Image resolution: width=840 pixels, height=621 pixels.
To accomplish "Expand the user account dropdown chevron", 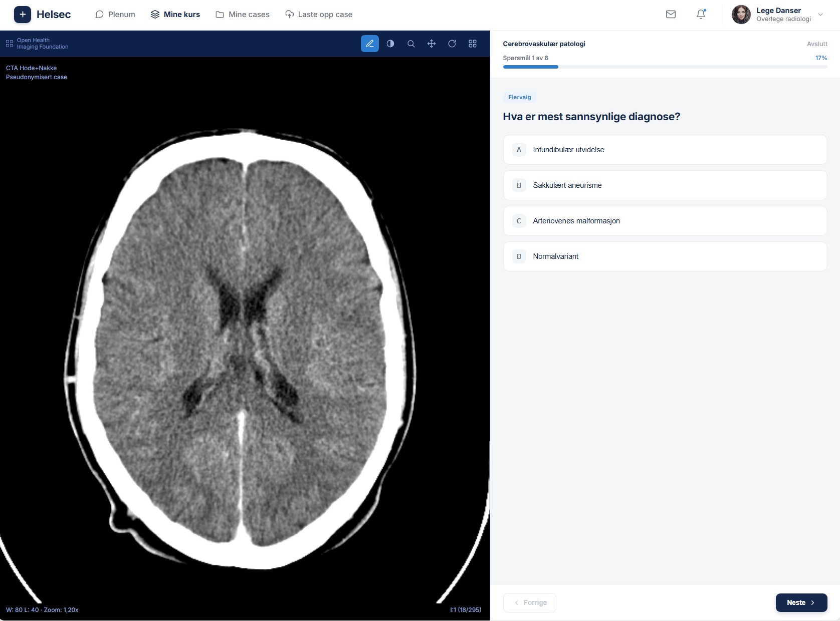I will click(x=820, y=15).
